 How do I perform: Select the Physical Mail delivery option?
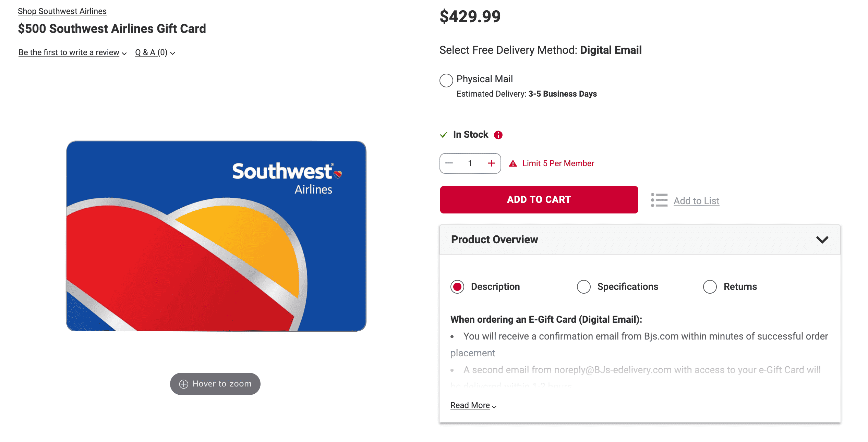pos(446,81)
